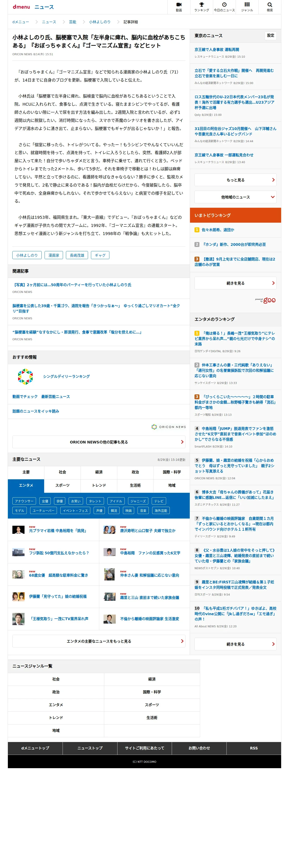The image size is (289, 868).
Task: Click the 小林よしのり tag
Action: [x=27, y=255]
